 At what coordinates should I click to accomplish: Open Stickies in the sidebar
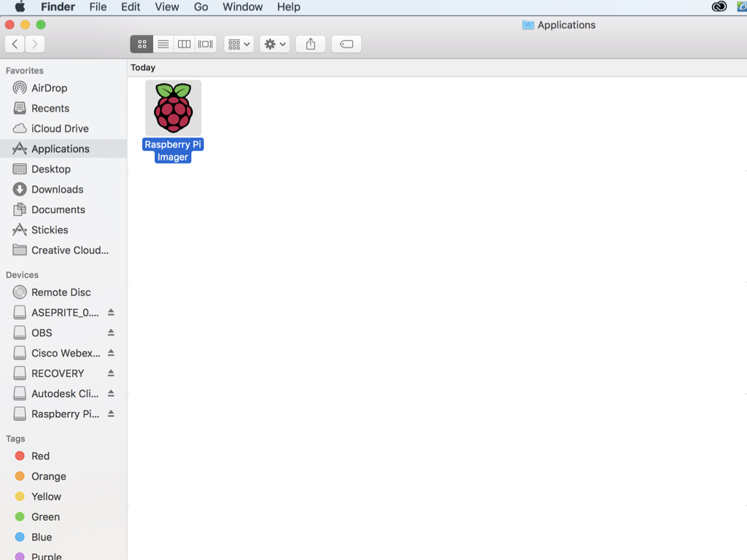point(63,230)
